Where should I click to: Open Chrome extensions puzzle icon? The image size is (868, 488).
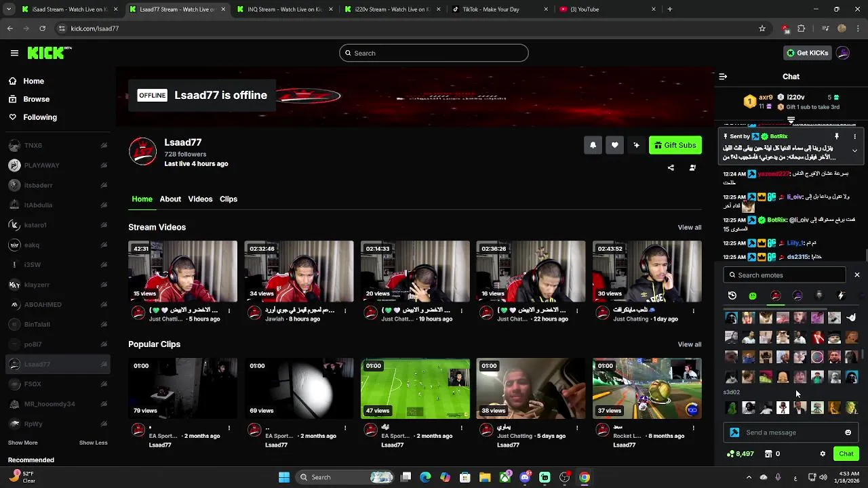(x=802, y=28)
